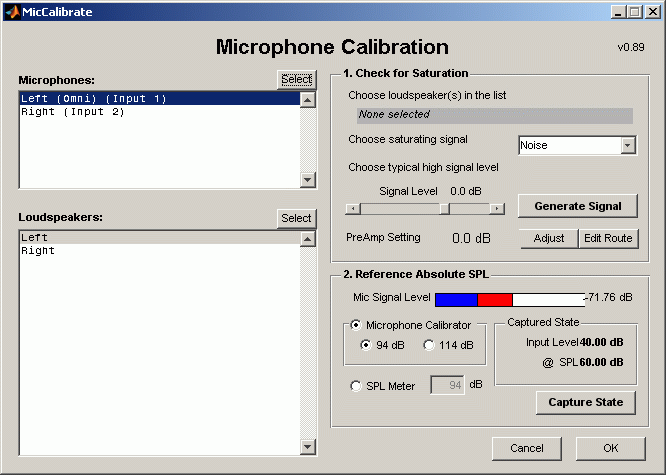This screenshot has height=475, width=666.
Task: Click Signal Level slider right arrow
Action: point(497,209)
